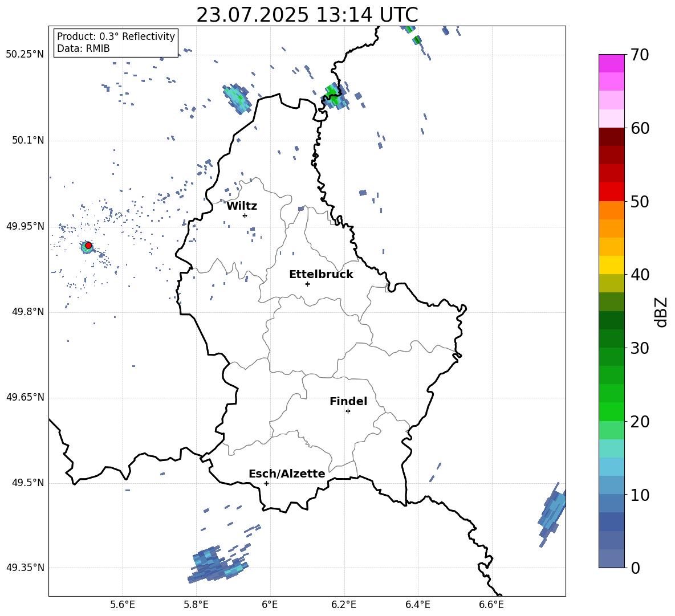Click the 'Data: RMIB' legend line
This screenshot has height=616, width=675.
(x=83, y=48)
